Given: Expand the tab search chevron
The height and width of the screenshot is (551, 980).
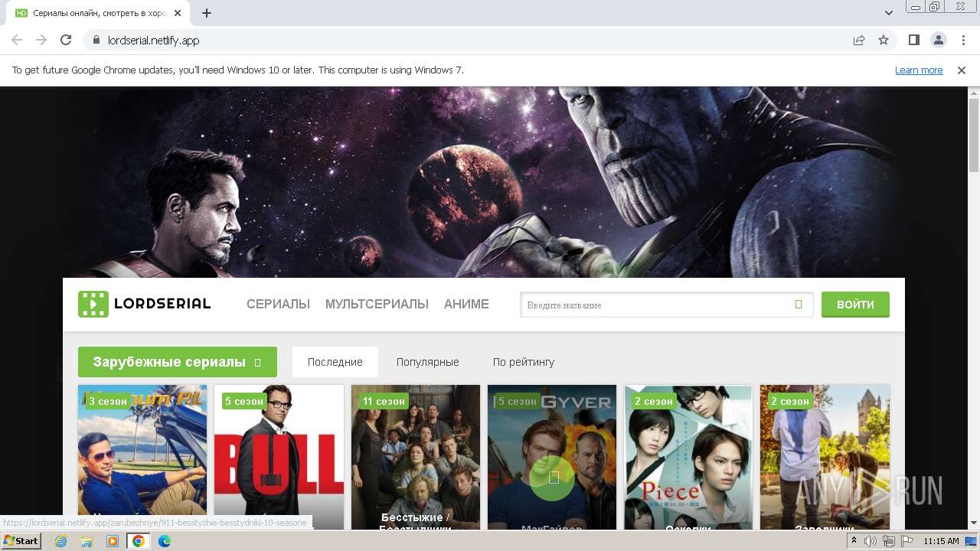Looking at the screenshot, I should click(889, 13).
